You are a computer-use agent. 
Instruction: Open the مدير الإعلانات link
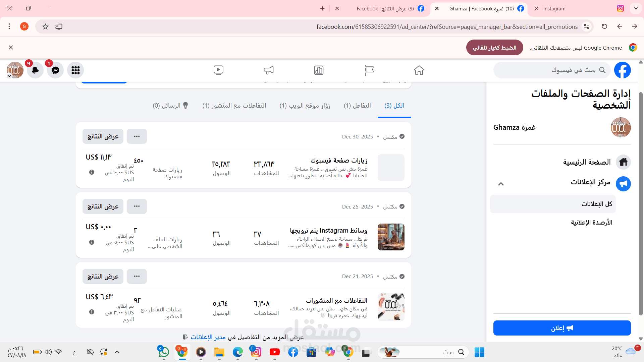tap(208, 337)
